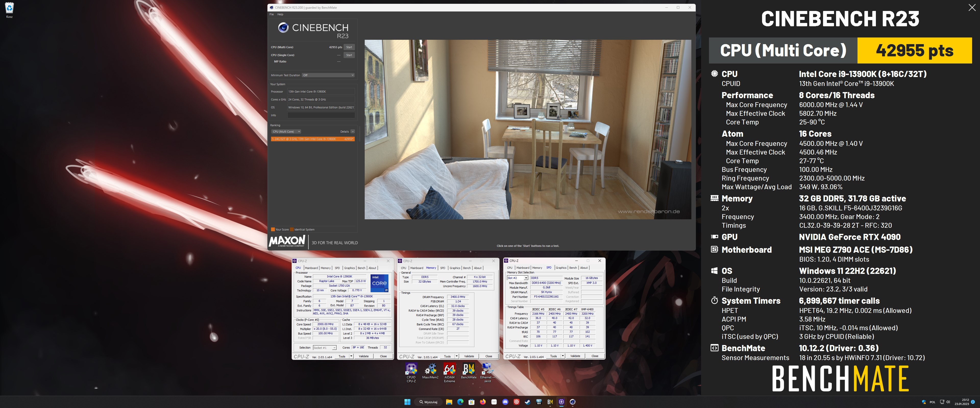Start the CPU (Multi Core) test
The image size is (980, 408).
click(349, 47)
